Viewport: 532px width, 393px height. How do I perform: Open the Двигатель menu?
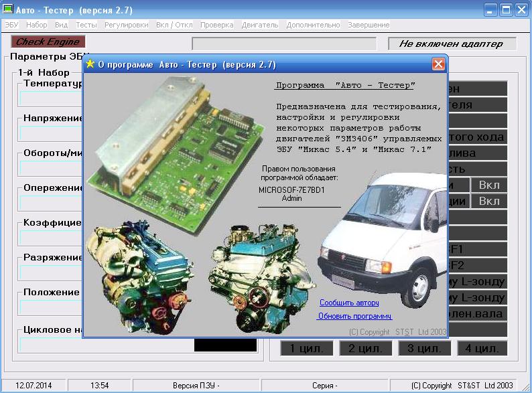click(x=260, y=25)
